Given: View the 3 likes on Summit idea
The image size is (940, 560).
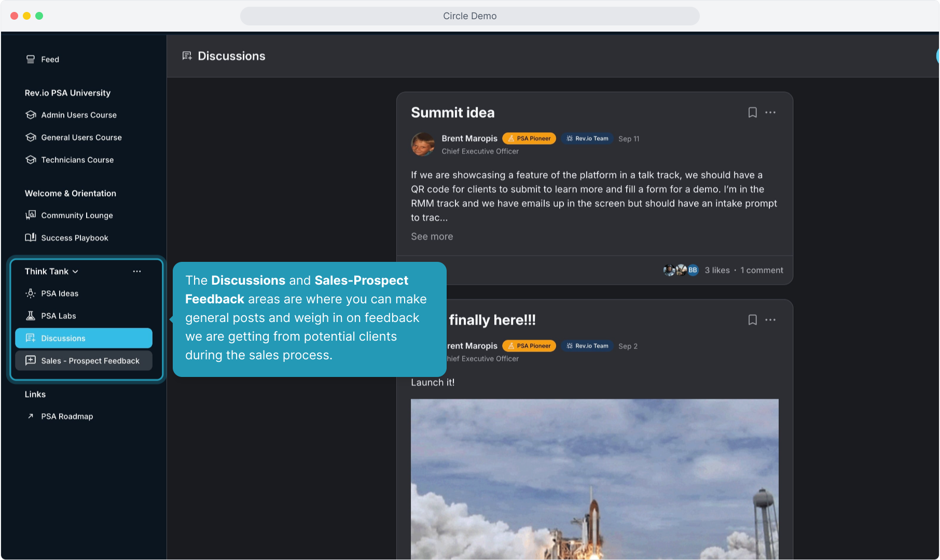Looking at the screenshot, I should coord(717,270).
